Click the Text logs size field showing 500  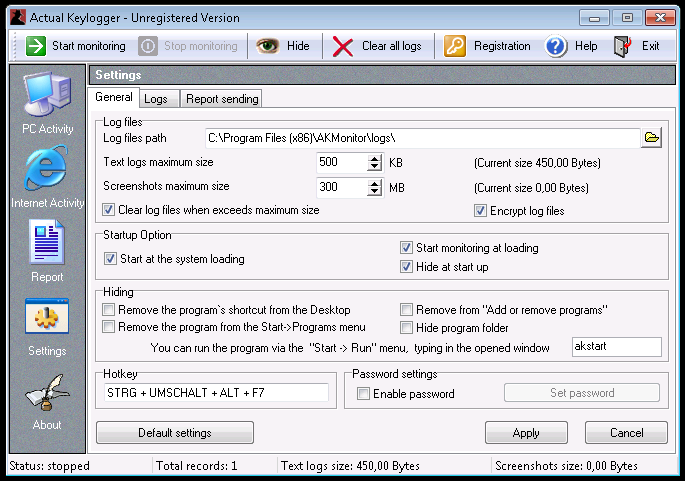point(342,163)
